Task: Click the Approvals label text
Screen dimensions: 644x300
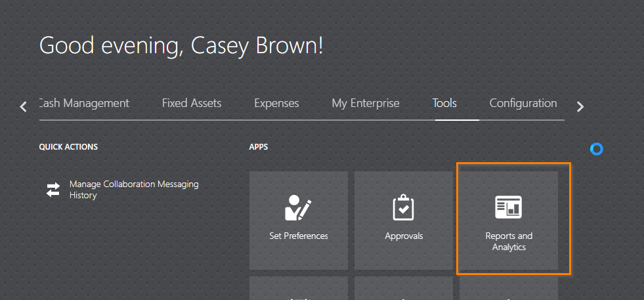Action: [404, 236]
